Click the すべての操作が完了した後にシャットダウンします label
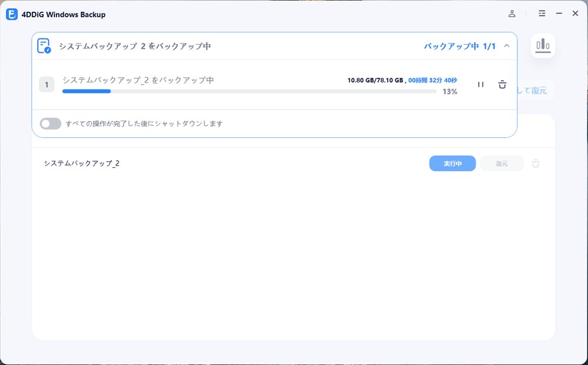Image resolution: width=588 pixels, height=365 pixels. point(144,124)
